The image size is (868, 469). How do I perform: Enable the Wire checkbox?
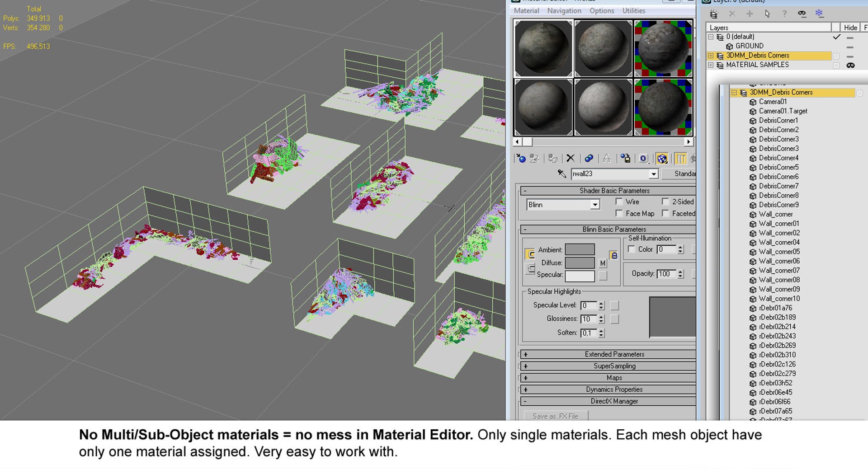click(x=619, y=202)
